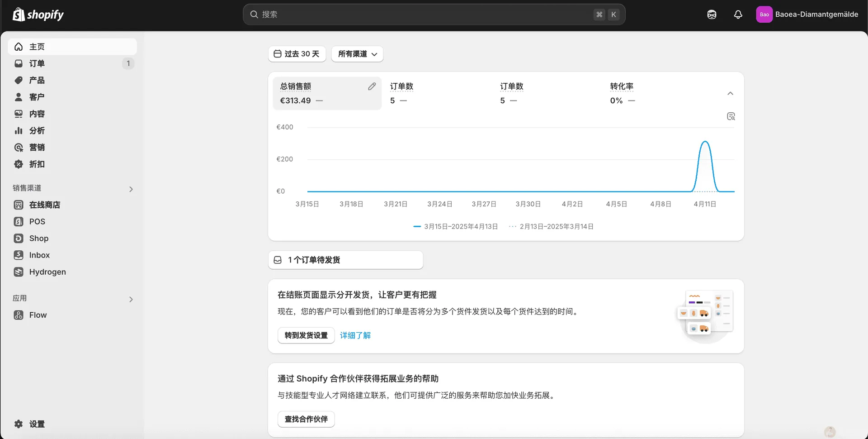Click the Shop channel icon
This screenshot has height=439, width=868.
(19, 238)
